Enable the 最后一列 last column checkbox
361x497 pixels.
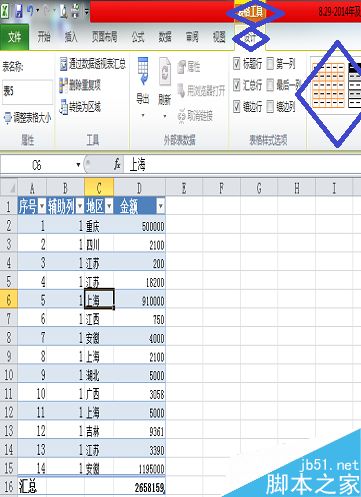tap(270, 85)
